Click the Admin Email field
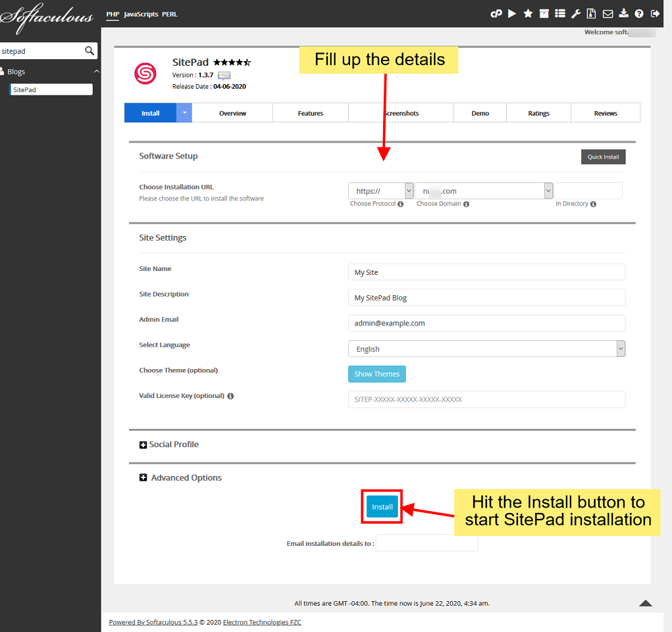The width and height of the screenshot is (672, 632). (x=487, y=323)
